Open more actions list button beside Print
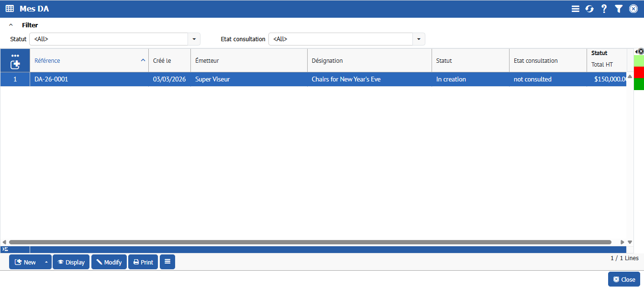This screenshot has width=644, height=287. pyautogui.click(x=167, y=262)
